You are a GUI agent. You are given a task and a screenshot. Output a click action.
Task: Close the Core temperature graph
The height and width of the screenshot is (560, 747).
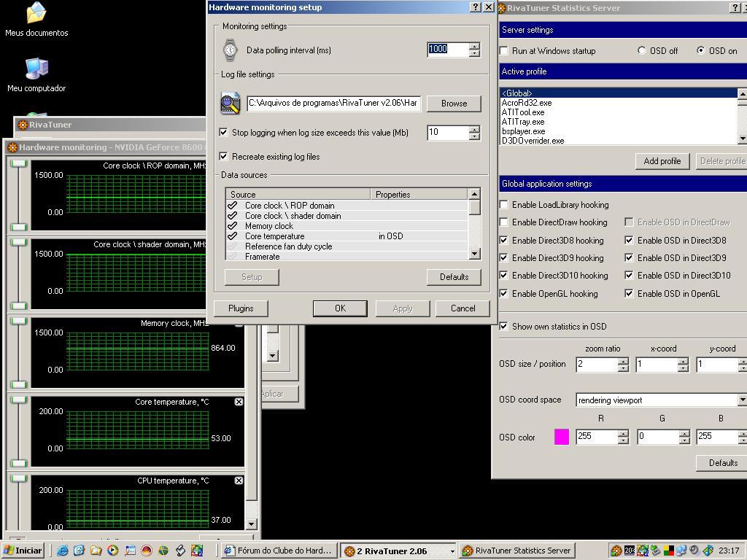tap(239, 402)
